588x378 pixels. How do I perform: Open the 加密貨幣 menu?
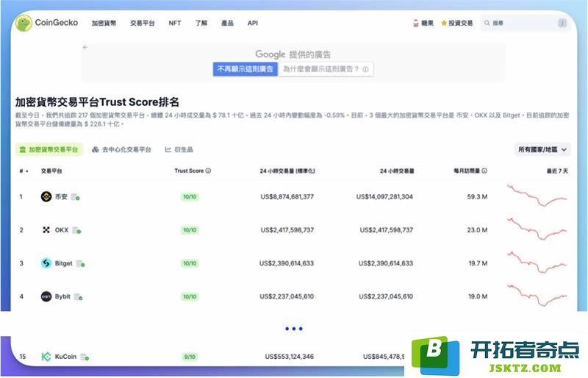(x=104, y=24)
